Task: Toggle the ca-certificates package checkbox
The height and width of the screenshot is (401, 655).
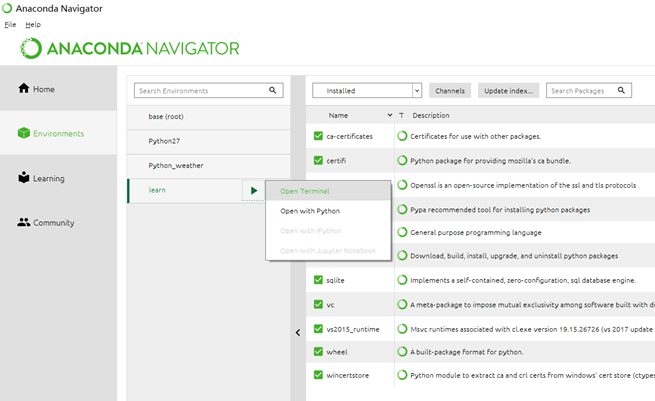Action: 318,136
